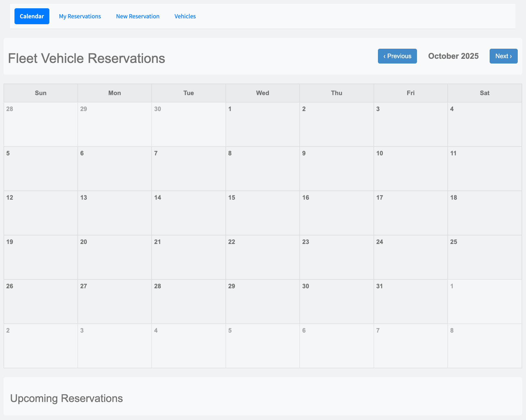526x420 pixels.
Task: Open the New Reservation page
Action: click(x=138, y=16)
